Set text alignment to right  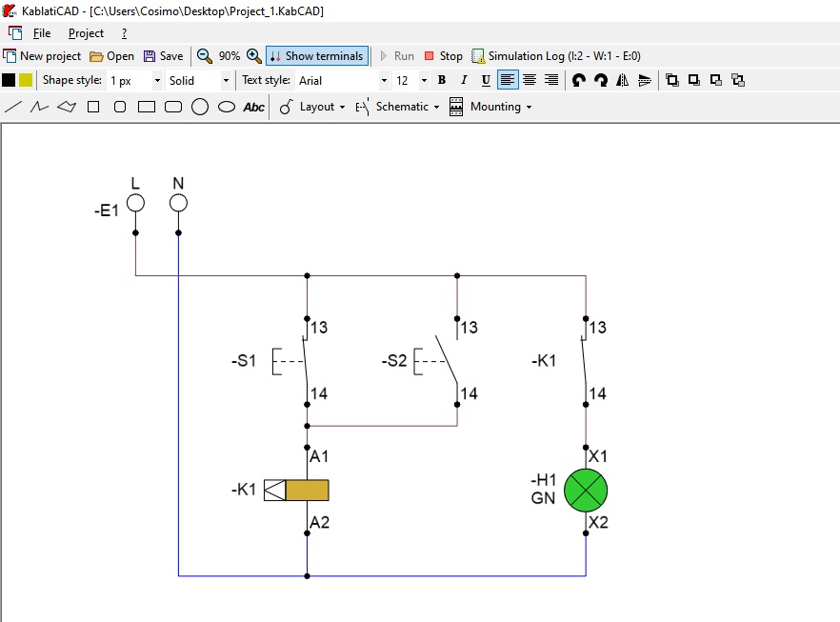(550, 80)
